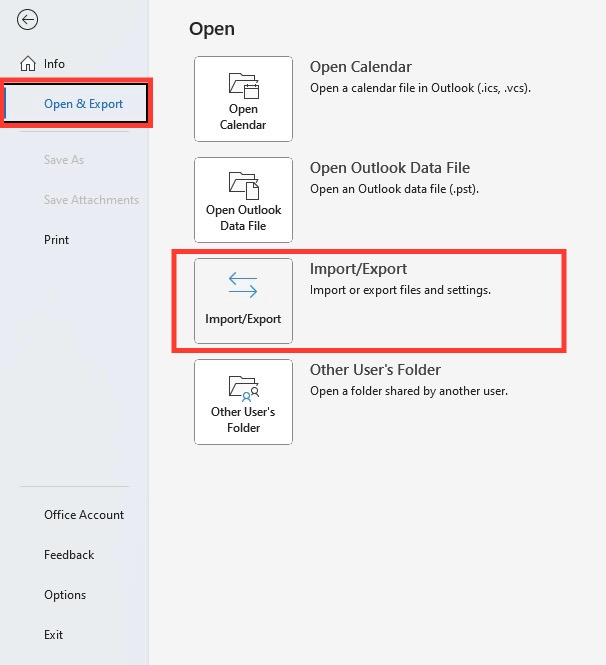Click the Save Attachments entry
The height and width of the screenshot is (665, 606).
click(x=91, y=200)
